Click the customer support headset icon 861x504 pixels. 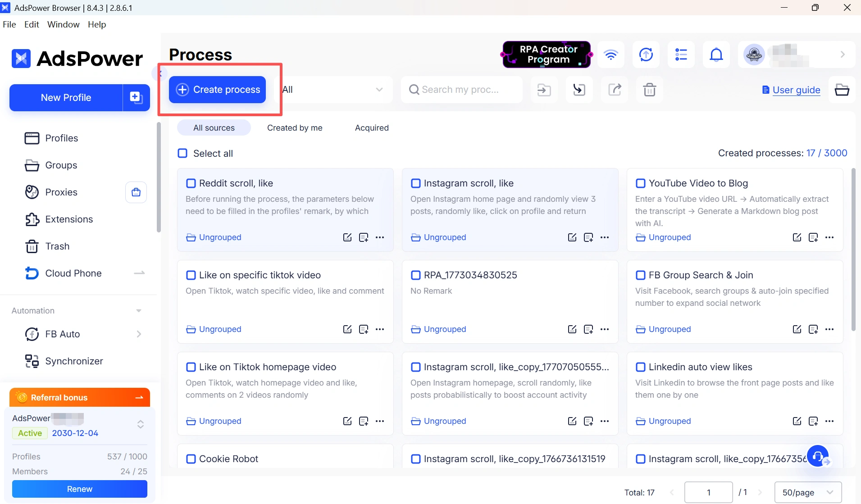[x=818, y=456]
